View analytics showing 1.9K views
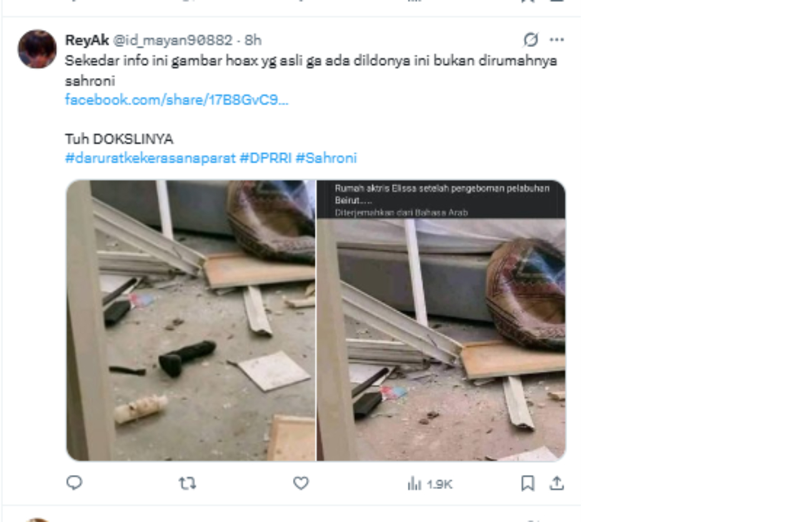This screenshot has width=812, height=522. (430, 483)
